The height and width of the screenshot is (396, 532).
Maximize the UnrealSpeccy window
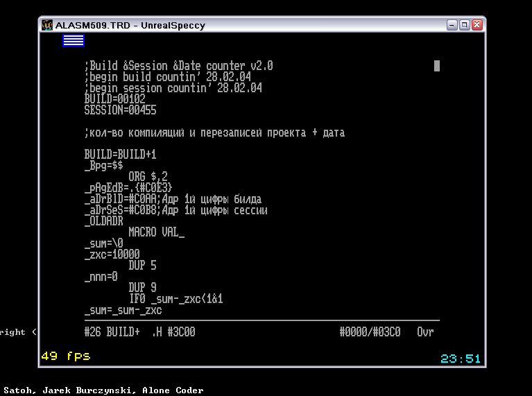tap(464, 25)
